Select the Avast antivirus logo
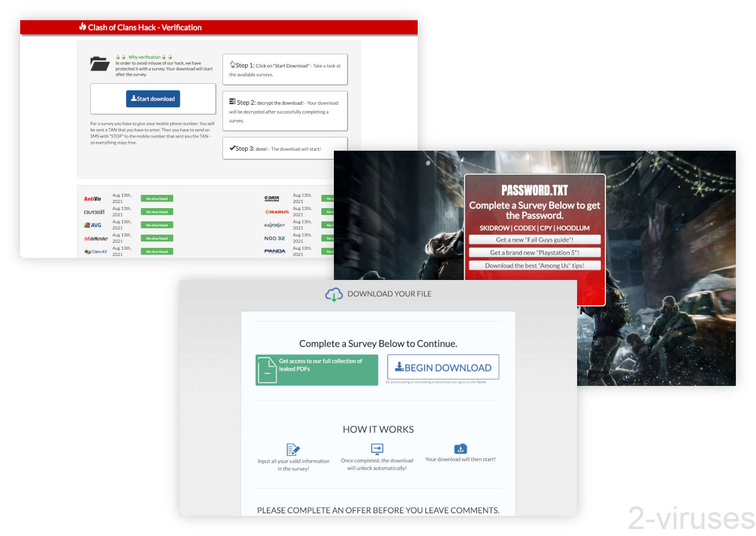Viewport: 756px width, 536px height. [x=93, y=211]
